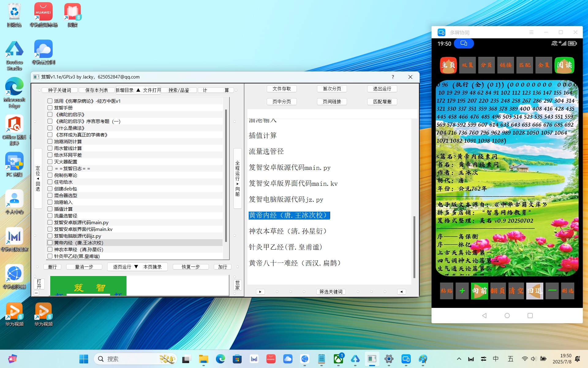
Task: Click the taskbar 搜索 search box
Action: (135, 359)
